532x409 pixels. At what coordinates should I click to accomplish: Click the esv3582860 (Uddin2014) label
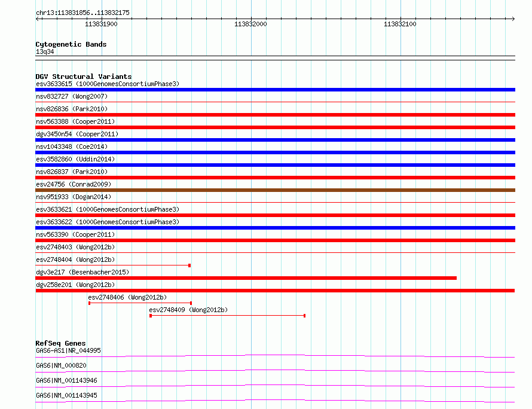pos(75,159)
